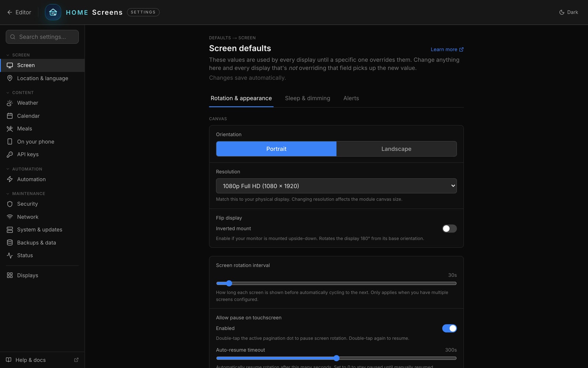Screen dimensions: 588x368
Task: Click the Automation lightning bolt icon
Action: pos(10,179)
